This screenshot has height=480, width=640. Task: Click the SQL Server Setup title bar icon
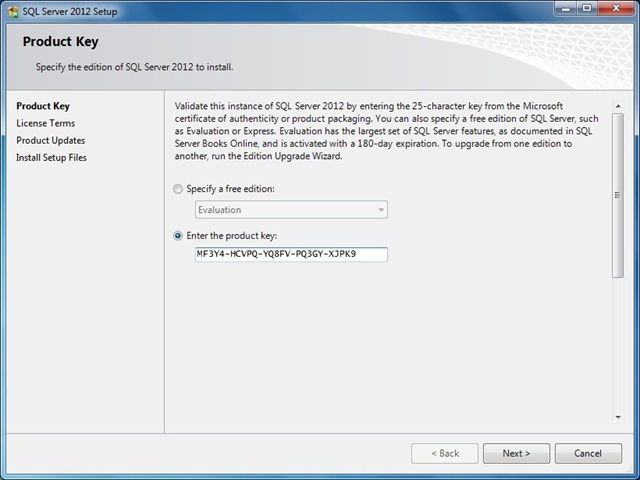[13, 11]
